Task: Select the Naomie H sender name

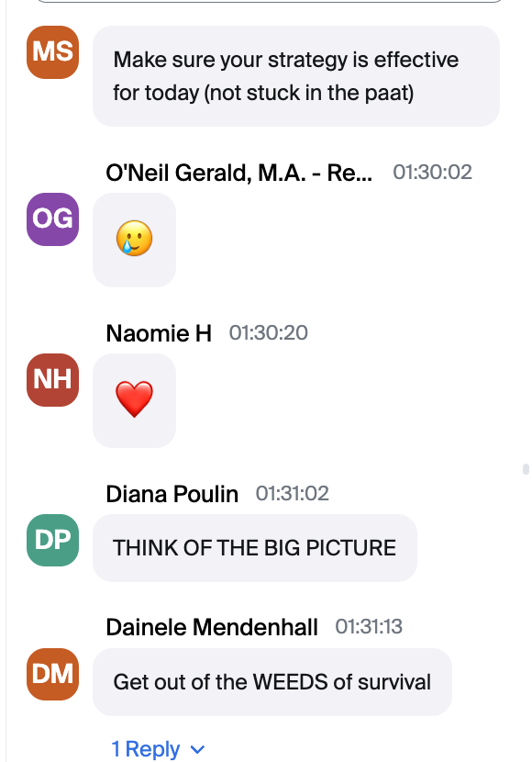Action: [x=159, y=333]
